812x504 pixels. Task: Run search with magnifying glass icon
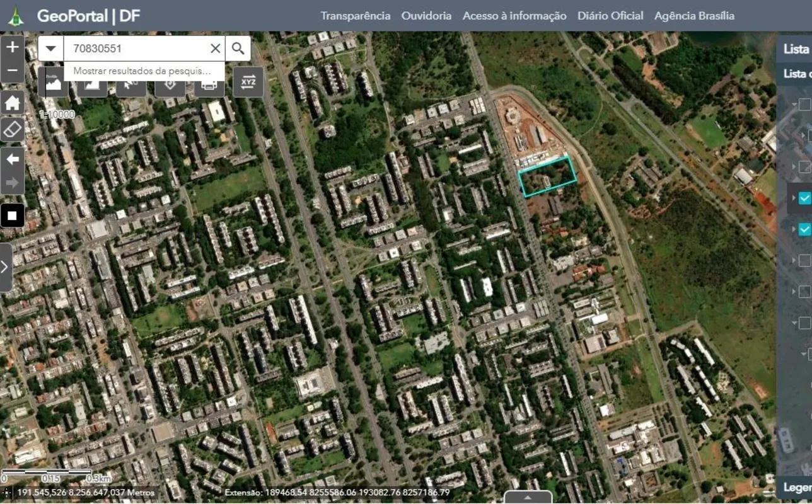tap(238, 49)
